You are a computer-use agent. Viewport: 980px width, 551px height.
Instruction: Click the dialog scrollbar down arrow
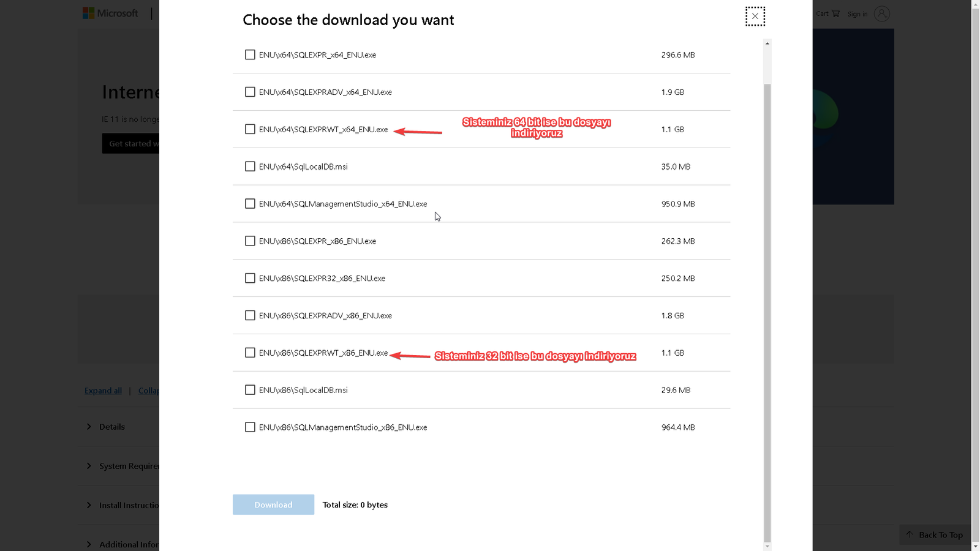(767, 546)
